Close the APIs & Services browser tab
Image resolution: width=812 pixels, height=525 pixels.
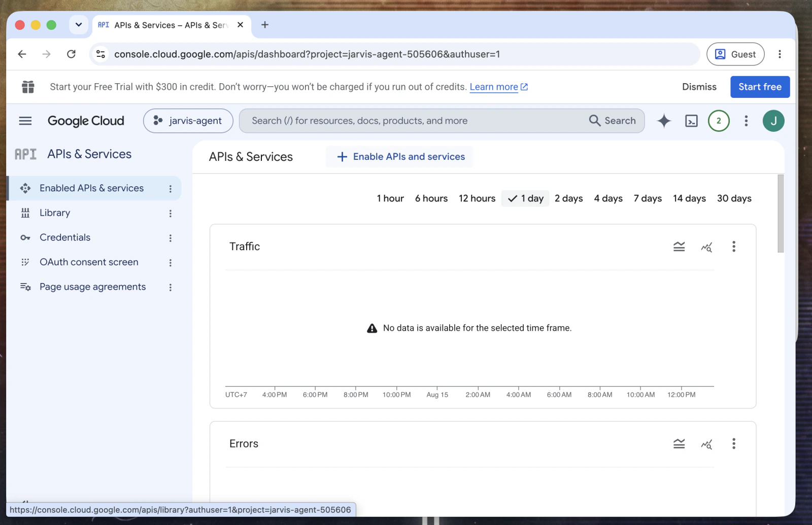tap(241, 25)
